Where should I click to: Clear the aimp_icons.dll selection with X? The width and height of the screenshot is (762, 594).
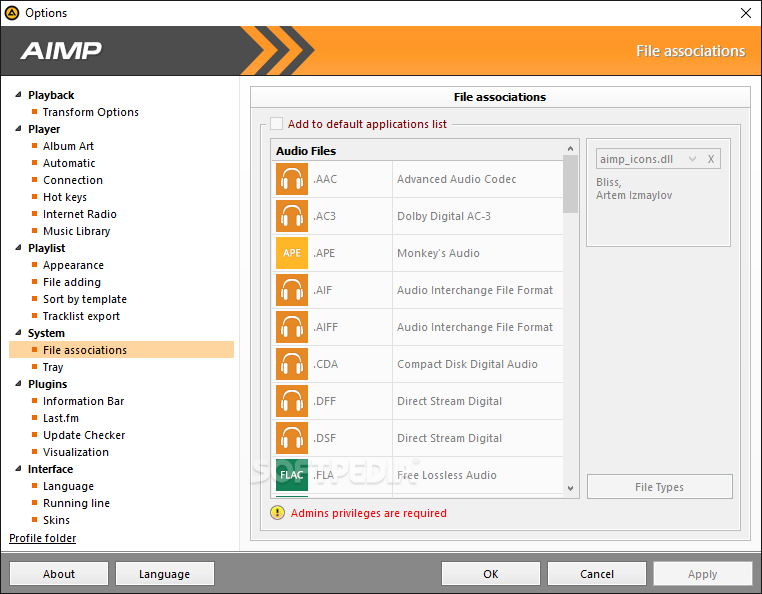tap(711, 159)
